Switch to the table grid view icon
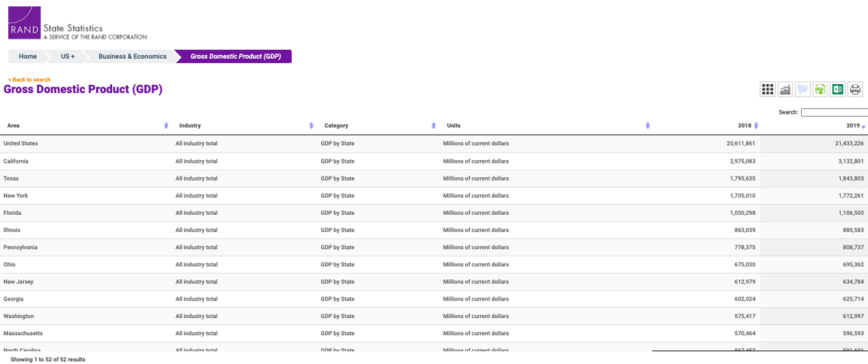Viewport: 868px width, 364px height. pos(768,90)
